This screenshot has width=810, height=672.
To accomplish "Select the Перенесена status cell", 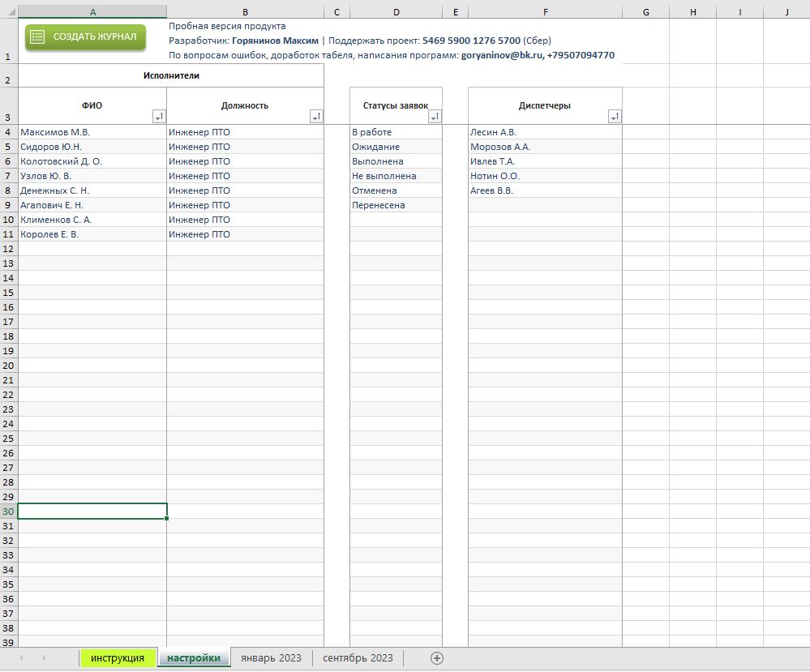I will tap(396, 205).
